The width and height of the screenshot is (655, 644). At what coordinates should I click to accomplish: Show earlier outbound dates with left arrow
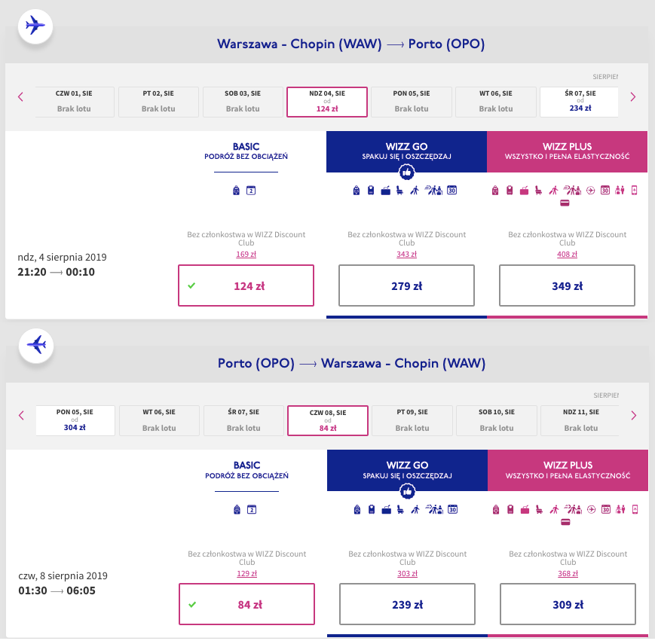[x=20, y=97]
